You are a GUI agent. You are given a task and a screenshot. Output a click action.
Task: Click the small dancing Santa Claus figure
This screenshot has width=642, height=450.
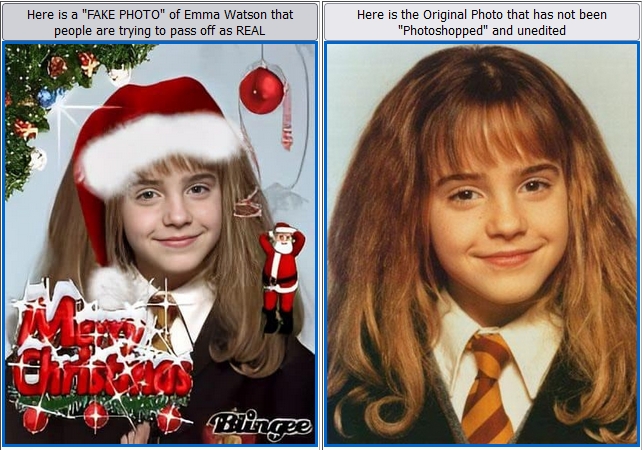[282, 278]
